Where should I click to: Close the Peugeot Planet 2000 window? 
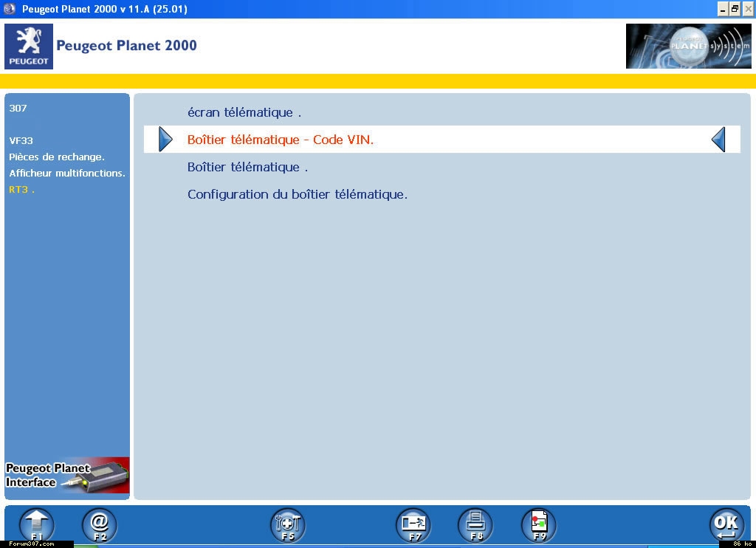748,9
